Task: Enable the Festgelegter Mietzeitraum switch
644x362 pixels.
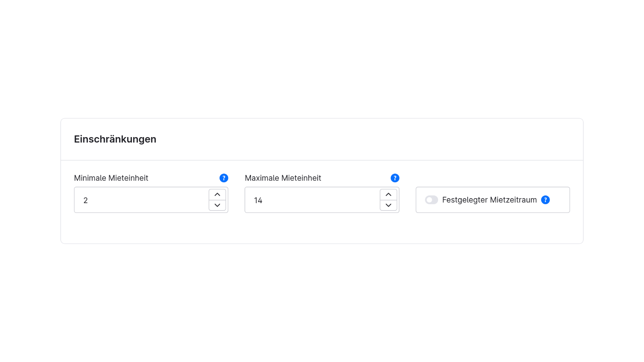Action: pyautogui.click(x=431, y=200)
